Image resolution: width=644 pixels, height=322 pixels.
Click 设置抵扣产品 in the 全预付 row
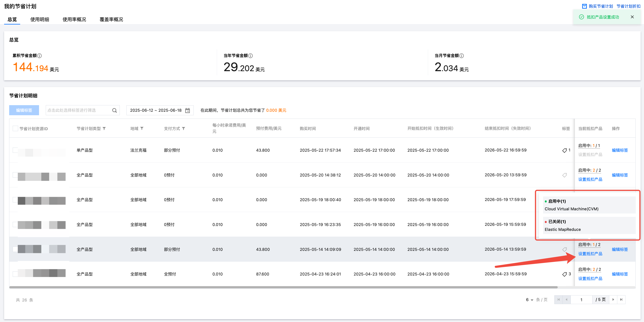pos(590,278)
